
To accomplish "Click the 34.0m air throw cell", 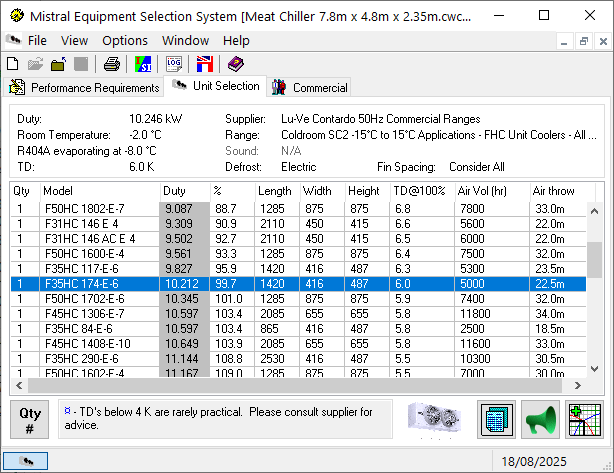I will click(558, 314).
